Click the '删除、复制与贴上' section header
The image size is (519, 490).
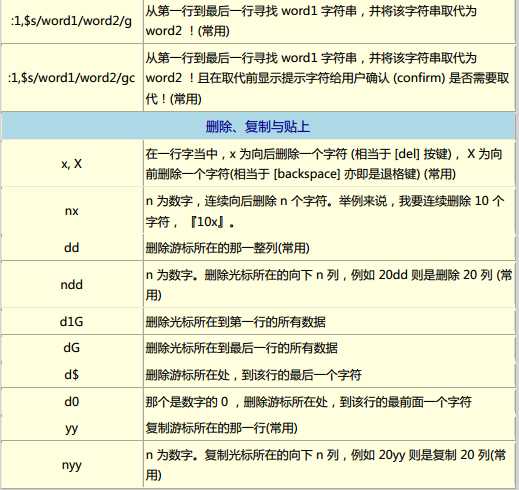coord(258,127)
